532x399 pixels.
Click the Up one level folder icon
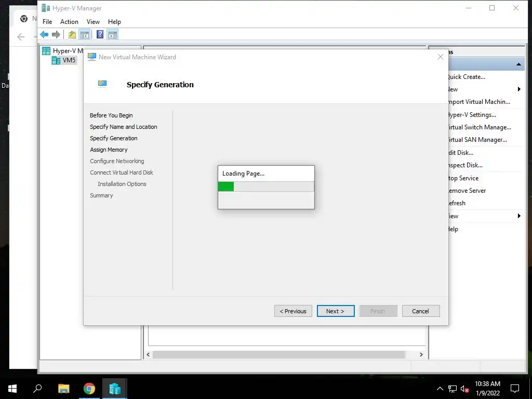(x=72, y=34)
